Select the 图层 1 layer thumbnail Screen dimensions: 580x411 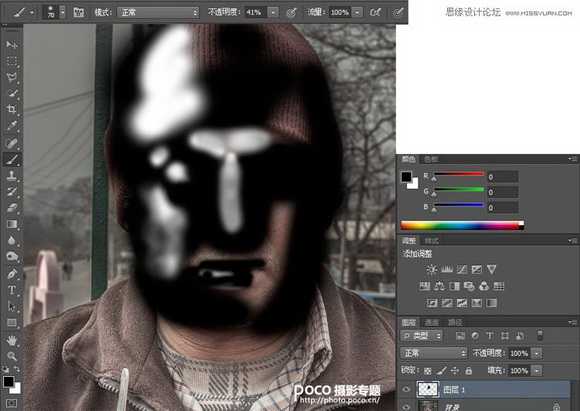[x=428, y=389]
